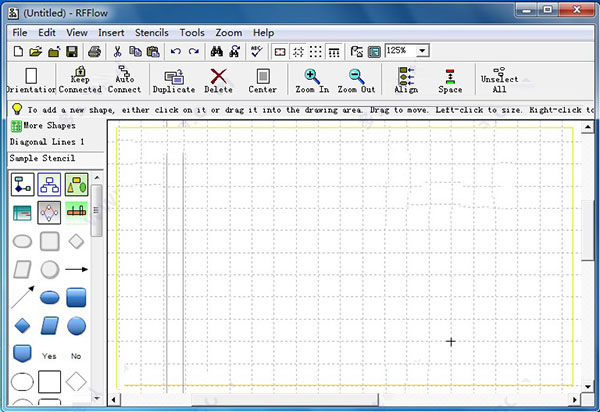Click the Save floppy disk icon
600x412 pixels.
(x=72, y=51)
